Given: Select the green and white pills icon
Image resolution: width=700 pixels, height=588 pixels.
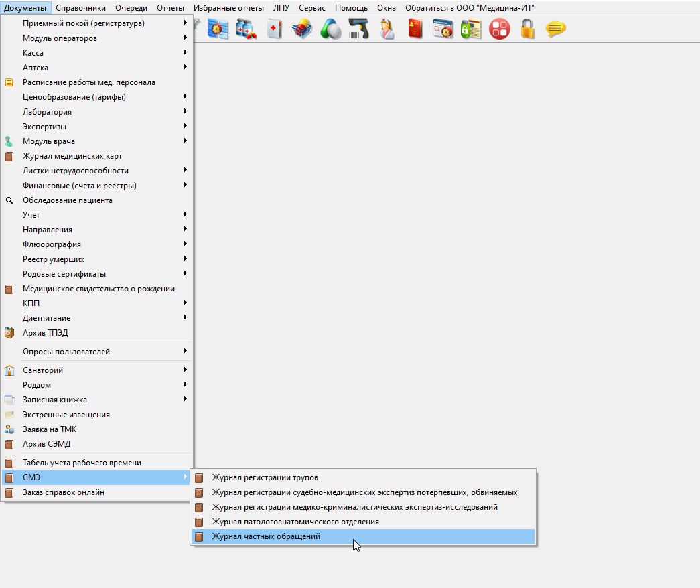Looking at the screenshot, I should tap(331, 29).
